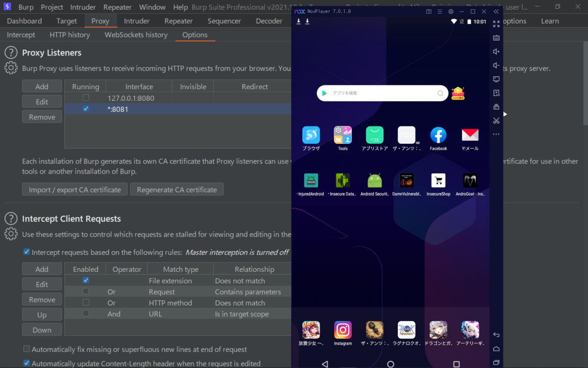Expand more Nox tools via three-dots
The image size is (588, 368).
coord(496,134)
